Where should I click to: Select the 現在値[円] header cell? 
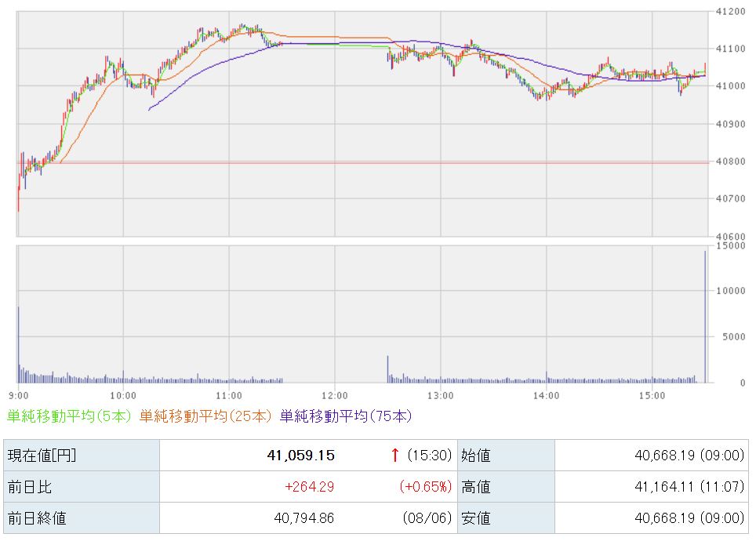pos(82,456)
